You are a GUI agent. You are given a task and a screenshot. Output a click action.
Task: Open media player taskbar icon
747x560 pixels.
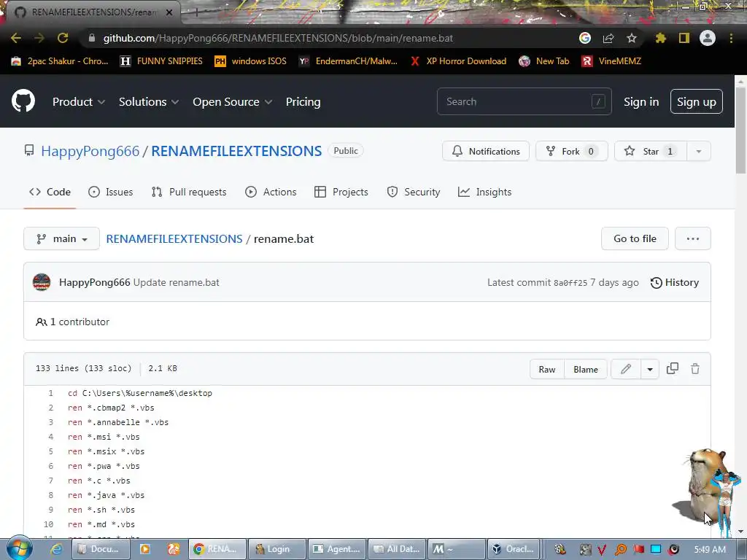point(145,549)
